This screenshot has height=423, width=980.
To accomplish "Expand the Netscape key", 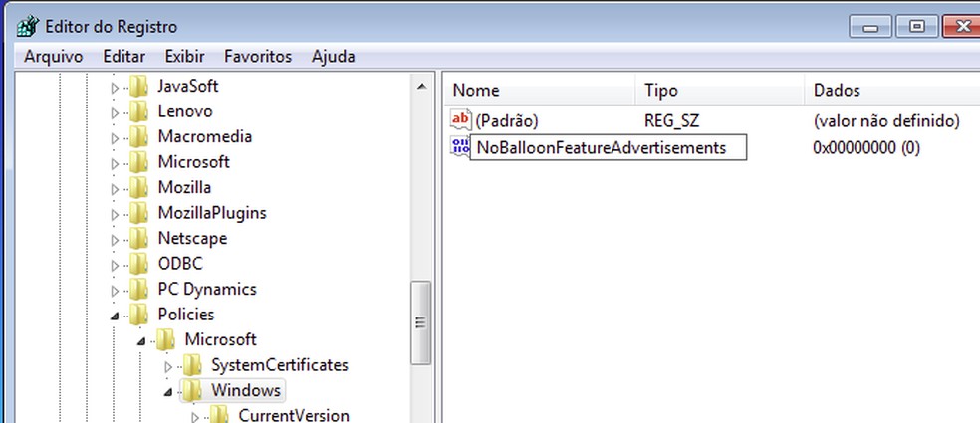I will point(115,241).
